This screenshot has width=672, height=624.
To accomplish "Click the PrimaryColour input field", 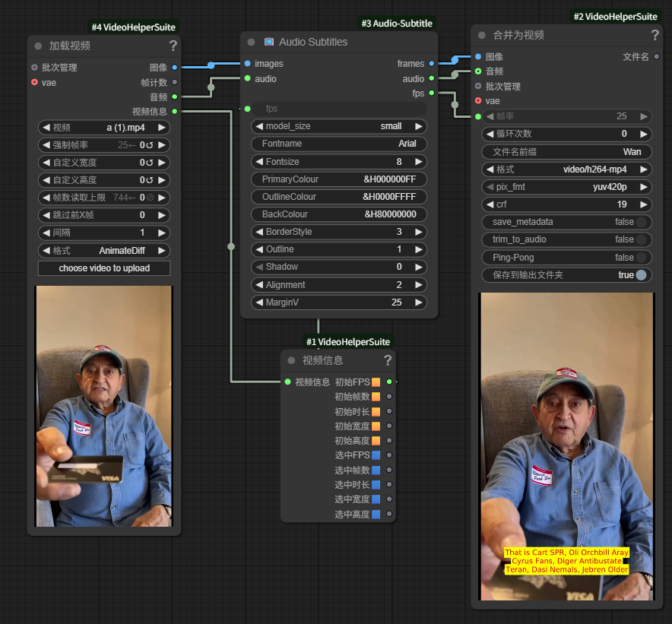I will point(339,179).
